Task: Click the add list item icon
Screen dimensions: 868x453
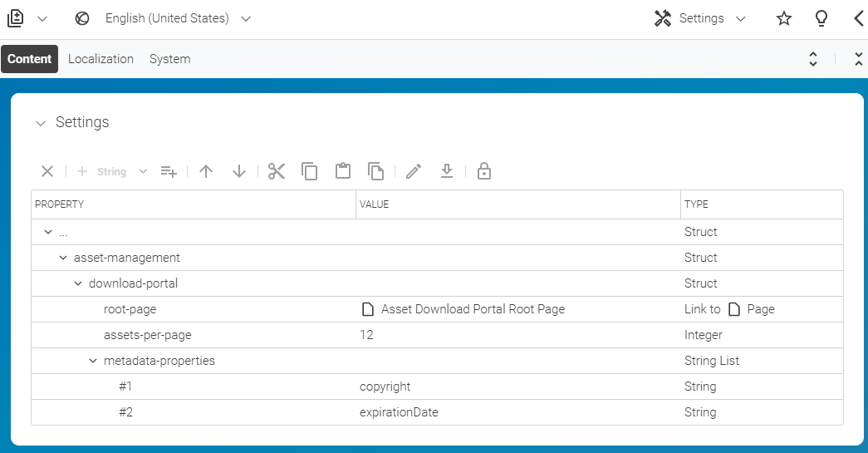Action: coord(169,172)
